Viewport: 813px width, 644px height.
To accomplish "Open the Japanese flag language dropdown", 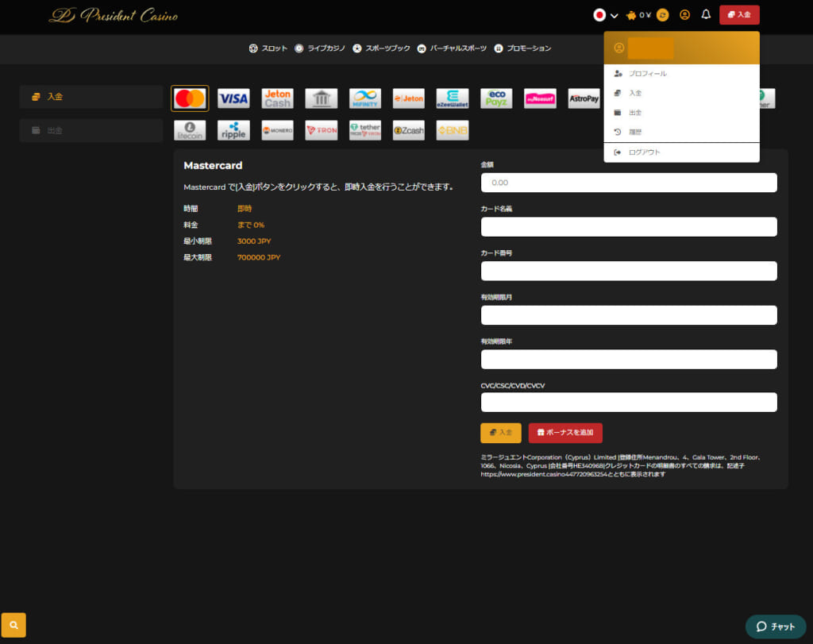I will [x=606, y=15].
